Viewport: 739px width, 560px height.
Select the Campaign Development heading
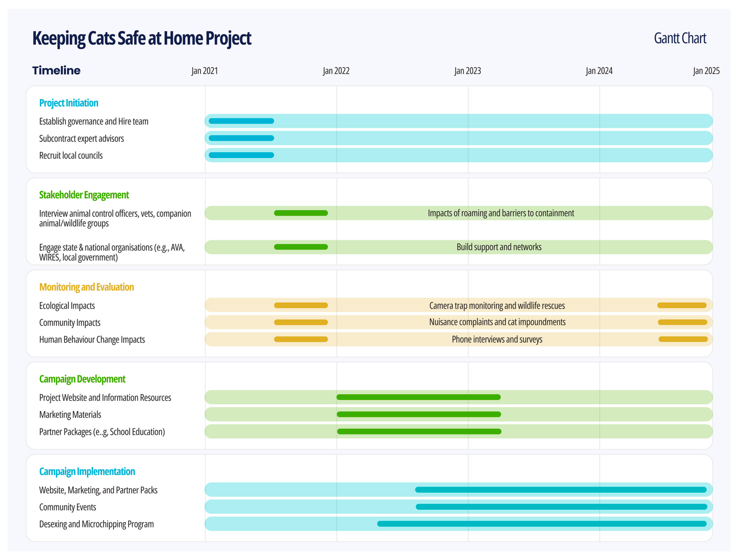[x=82, y=379]
